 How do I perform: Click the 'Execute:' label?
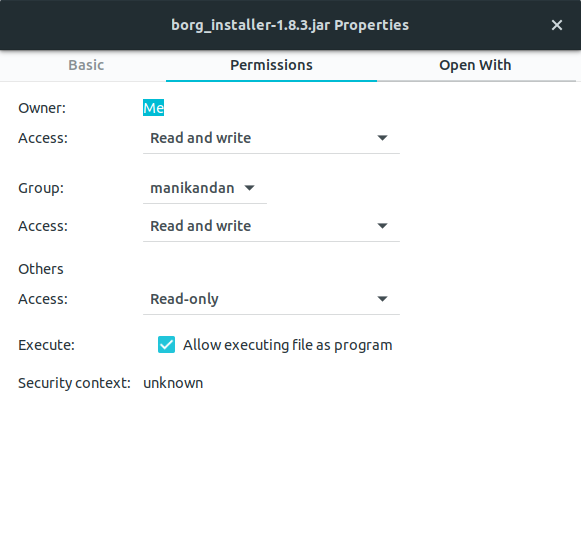(46, 345)
